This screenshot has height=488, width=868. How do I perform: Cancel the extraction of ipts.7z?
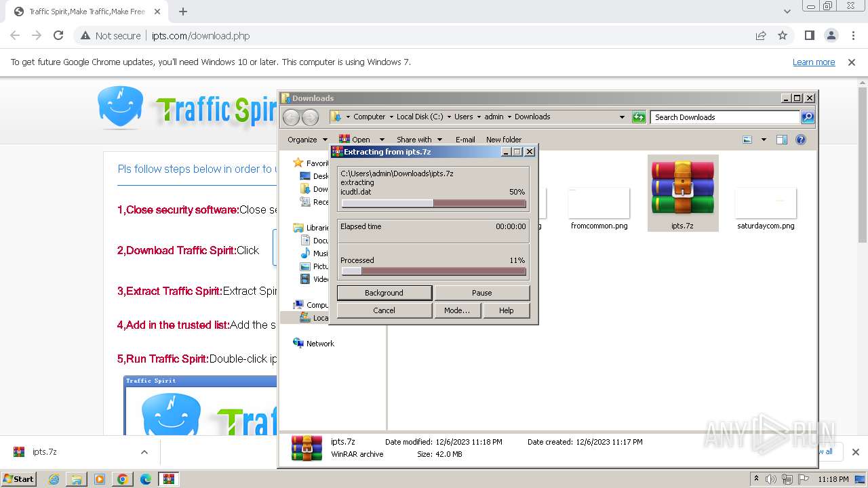(384, 310)
